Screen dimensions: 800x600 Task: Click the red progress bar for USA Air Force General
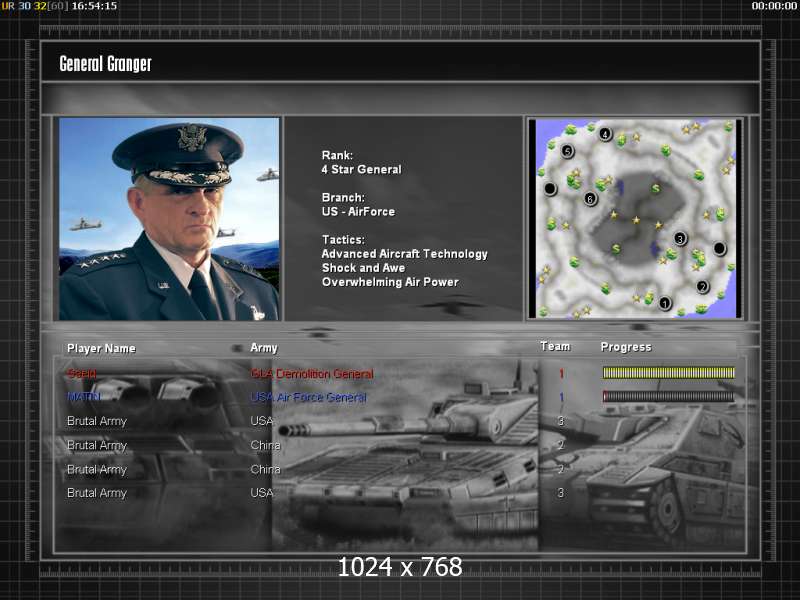tap(668, 396)
